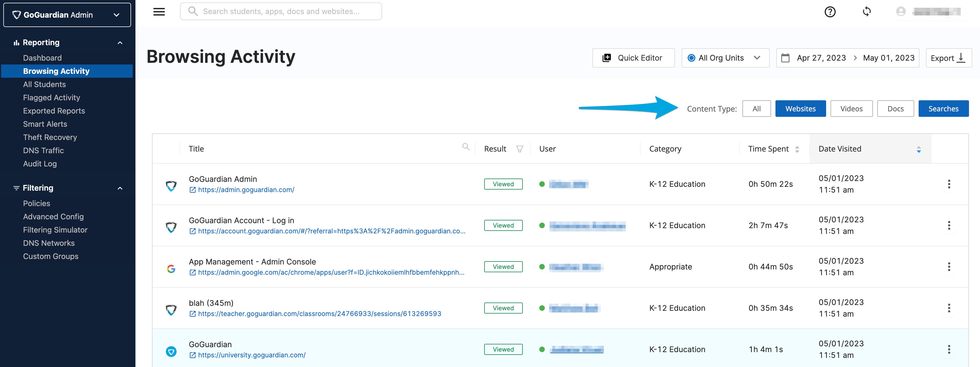Toggle the Searches content type filter
This screenshot has width=980, height=367.
[943, 109]
